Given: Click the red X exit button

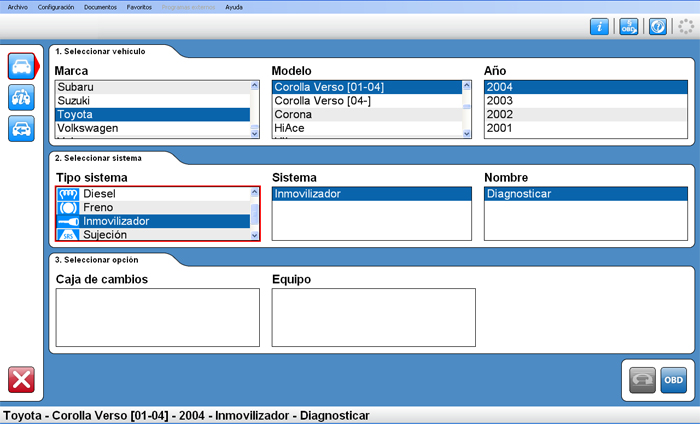Looking at the screenshot, I should pyautogui.click(x=21, y=380).
